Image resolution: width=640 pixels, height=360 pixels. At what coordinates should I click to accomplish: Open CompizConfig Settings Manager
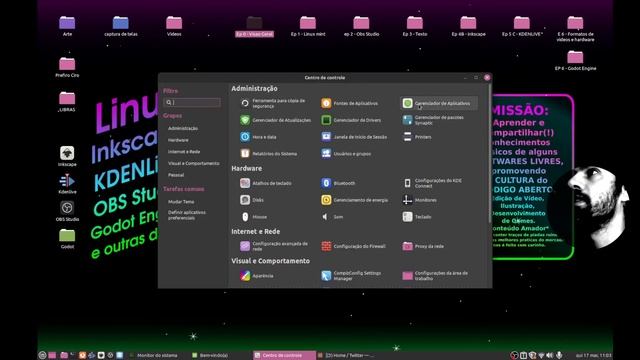point(351,276)
